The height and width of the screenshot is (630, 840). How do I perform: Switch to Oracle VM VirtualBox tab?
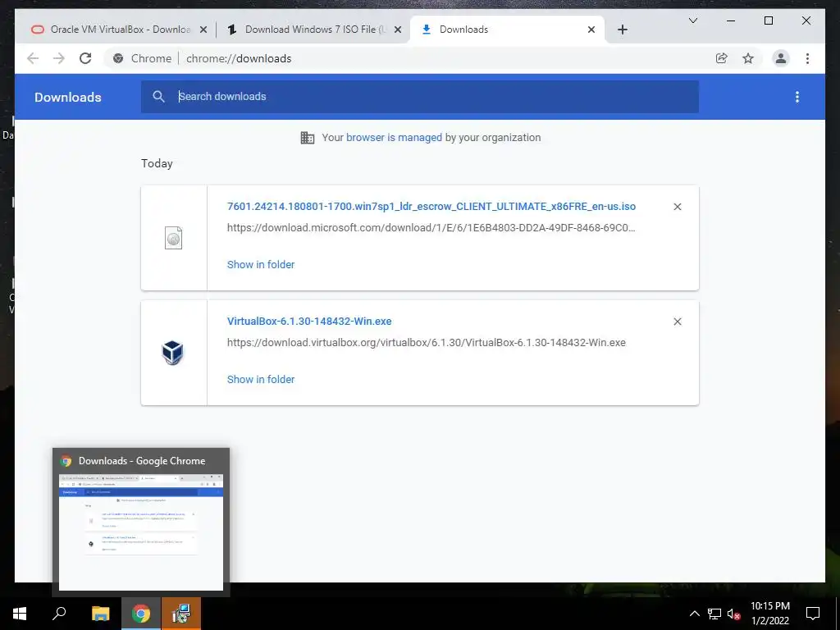coord(119,30)
